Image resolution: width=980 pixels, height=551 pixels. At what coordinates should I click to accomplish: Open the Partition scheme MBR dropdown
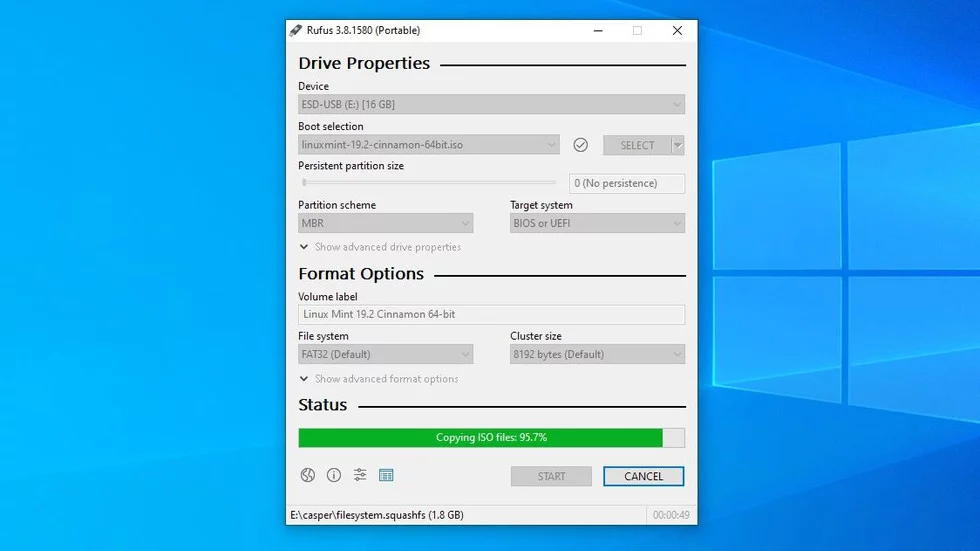(x=386, y=223)
